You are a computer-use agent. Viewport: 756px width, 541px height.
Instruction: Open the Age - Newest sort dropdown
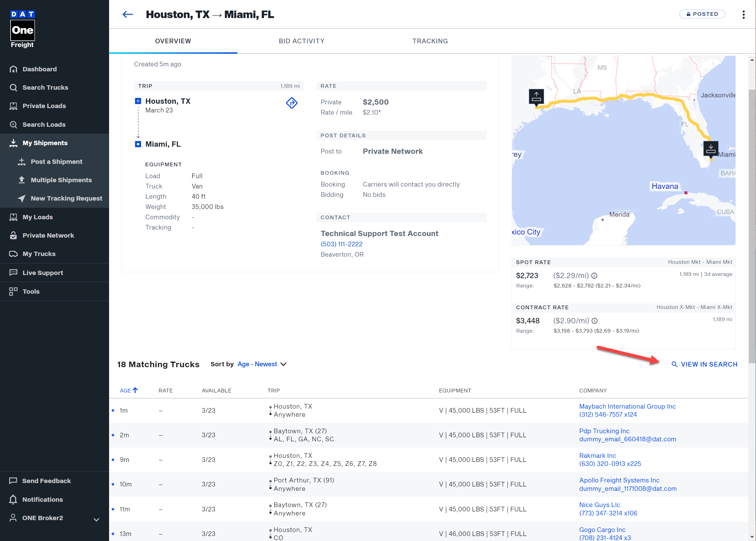pos(262,364)
